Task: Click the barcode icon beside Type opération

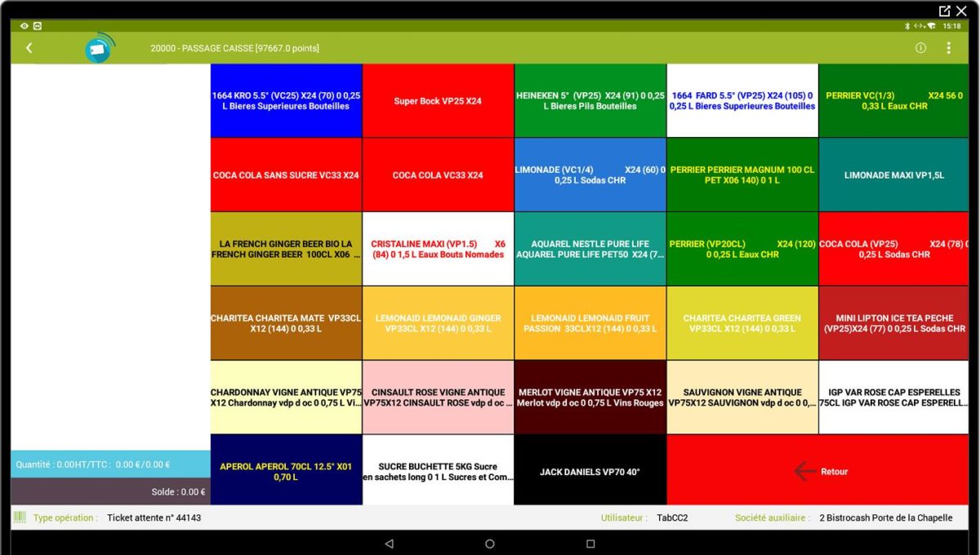Action: tap(20, 517)
